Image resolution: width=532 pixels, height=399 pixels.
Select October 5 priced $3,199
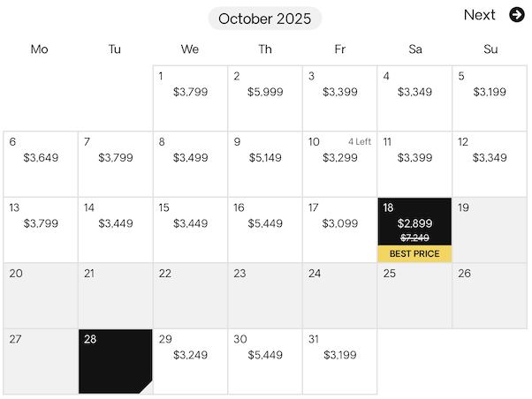coord(490,98)
